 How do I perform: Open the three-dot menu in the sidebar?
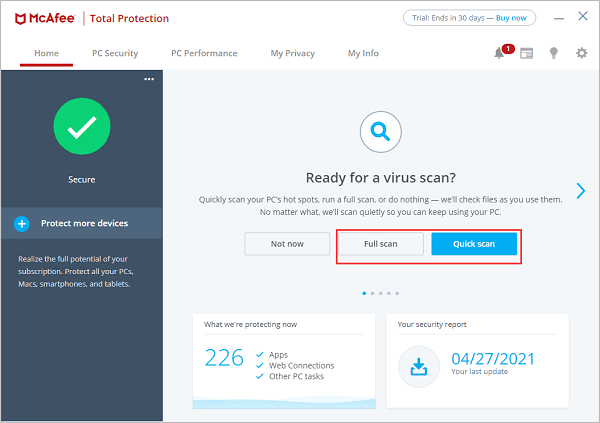pos(149,79)
